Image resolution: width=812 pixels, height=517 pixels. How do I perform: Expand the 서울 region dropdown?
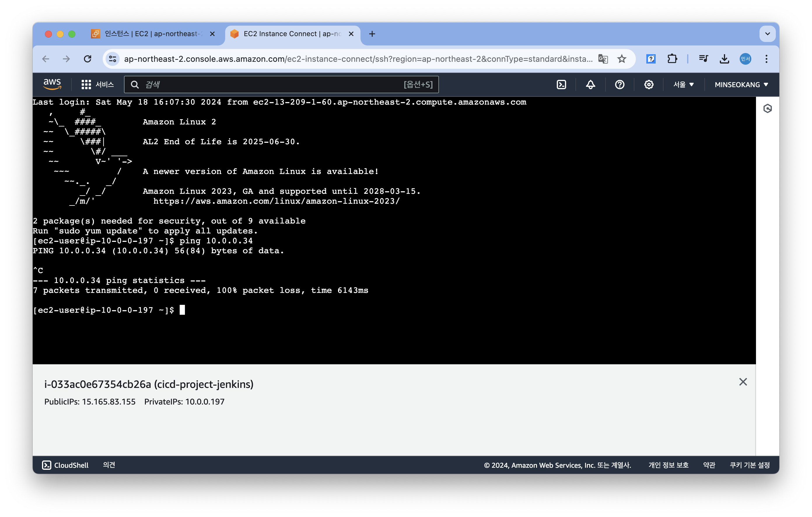tap(683, 85)
